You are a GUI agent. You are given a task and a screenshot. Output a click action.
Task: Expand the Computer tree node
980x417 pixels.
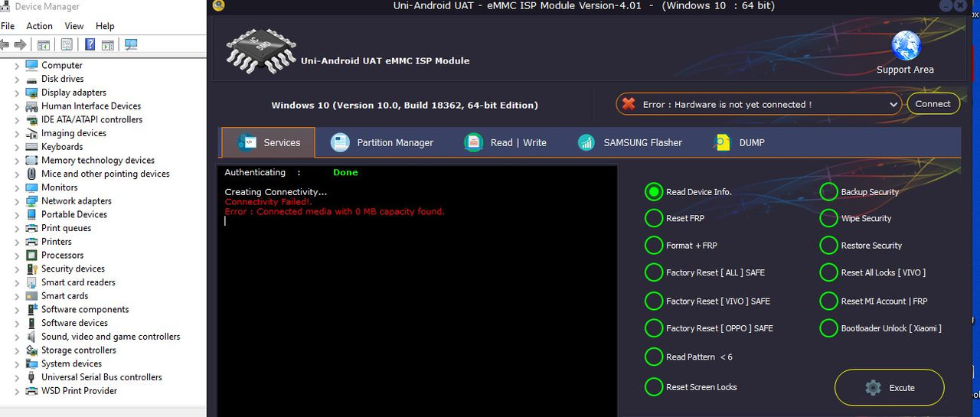pyautogui.click(x=17, y=66)
